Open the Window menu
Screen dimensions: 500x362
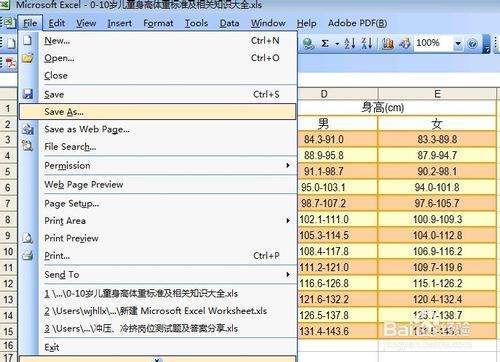click(268, 23)
